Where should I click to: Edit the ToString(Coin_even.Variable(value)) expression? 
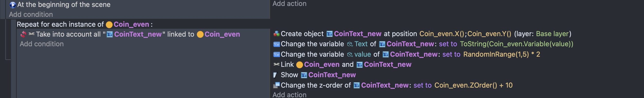[x=516, y=44]
